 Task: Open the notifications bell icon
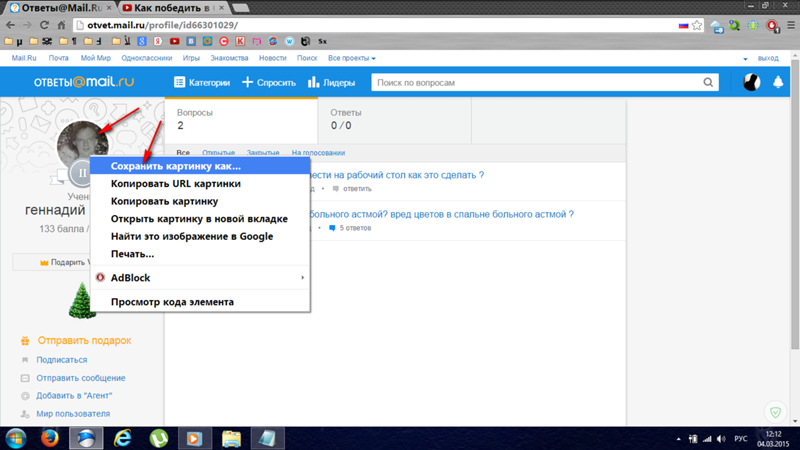[778, 82]
